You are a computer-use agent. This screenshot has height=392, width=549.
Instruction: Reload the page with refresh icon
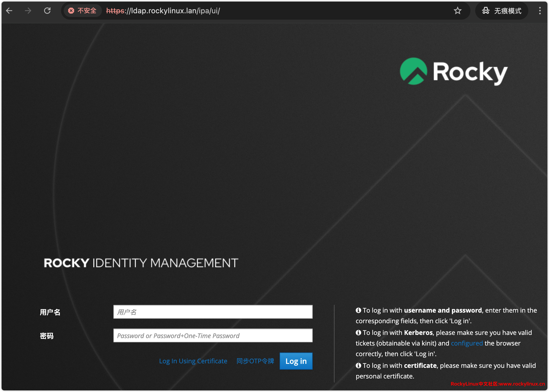coord(47,11)
